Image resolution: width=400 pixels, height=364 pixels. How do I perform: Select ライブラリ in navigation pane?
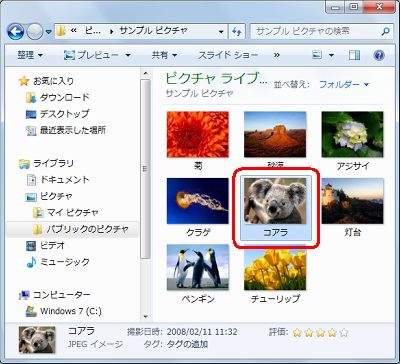tap(53, 163)
